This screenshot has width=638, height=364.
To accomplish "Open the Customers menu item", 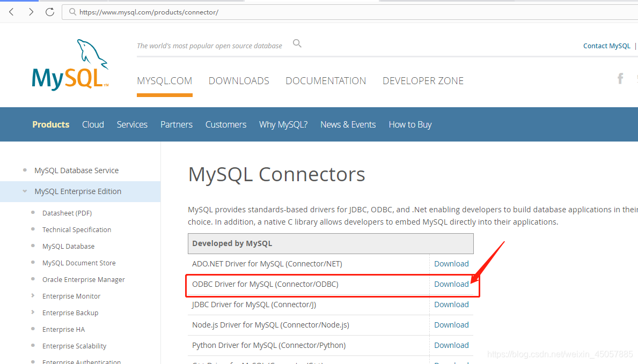I will click(x=226, y=124).
